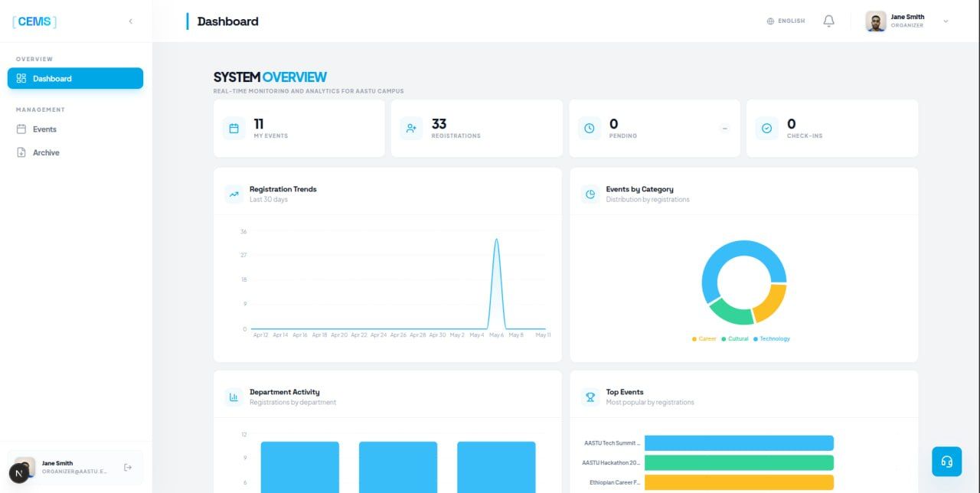Collapse the sidebar with the chevron arrow
980x493 pixels.
pyautogui.click(x=130, y=21)
